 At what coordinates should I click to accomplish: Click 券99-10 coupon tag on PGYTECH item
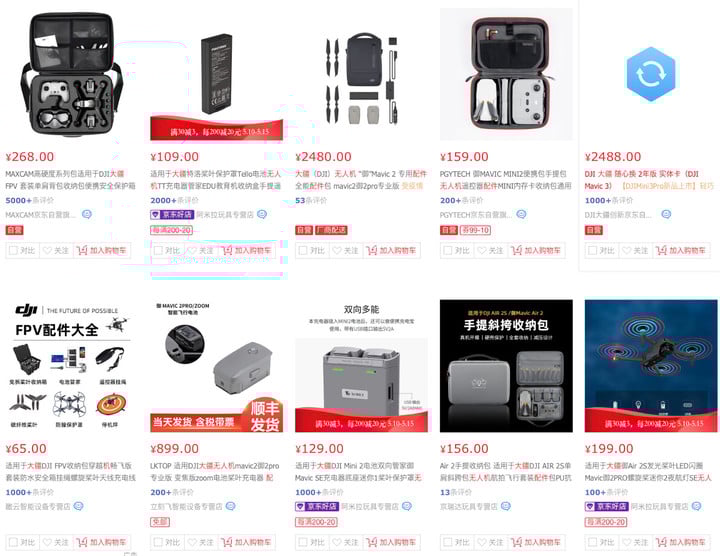(476, 230)
